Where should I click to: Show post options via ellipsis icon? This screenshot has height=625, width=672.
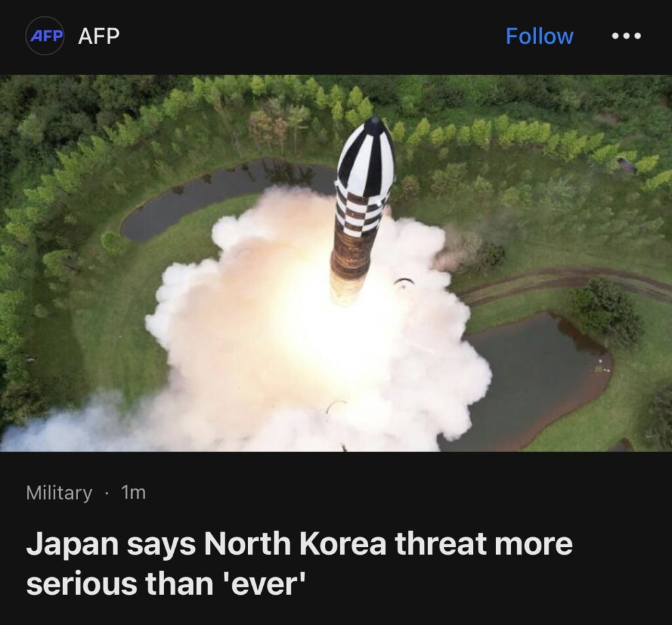pyautogui.click(x=627, y=36)
